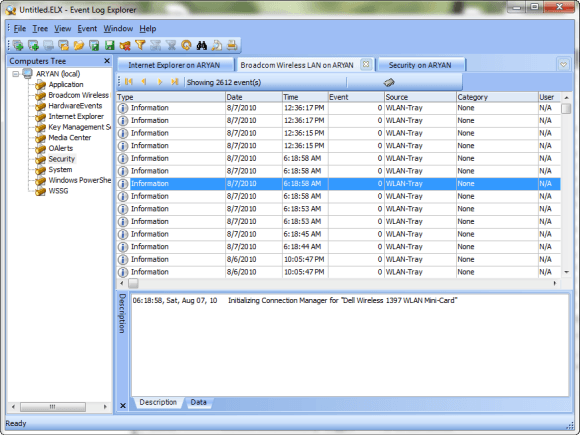Image resolution: width=580 pixels, height=435 pixels.
Task: Click inside the event description text box
Action: (350, 345)
